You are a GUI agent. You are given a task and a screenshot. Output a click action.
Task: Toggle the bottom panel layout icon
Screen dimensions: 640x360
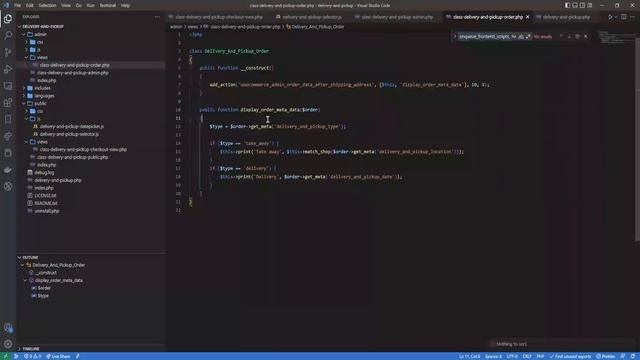point(575,5)
